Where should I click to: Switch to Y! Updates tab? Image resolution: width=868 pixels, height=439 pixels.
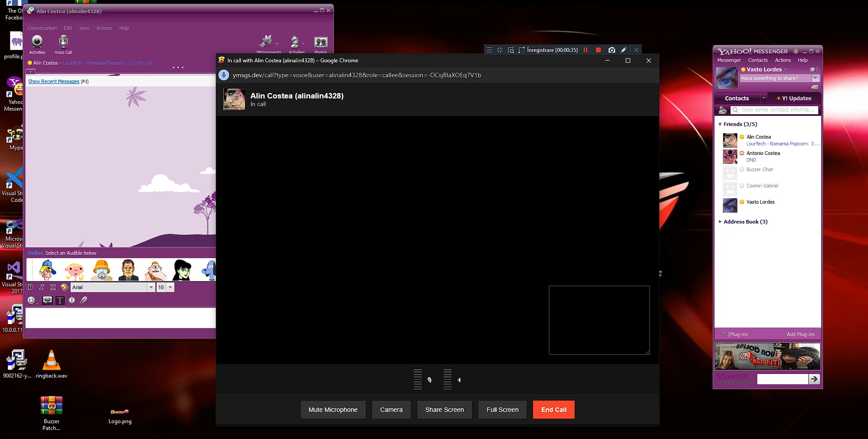pyautogui.click(x=794, y=98)
